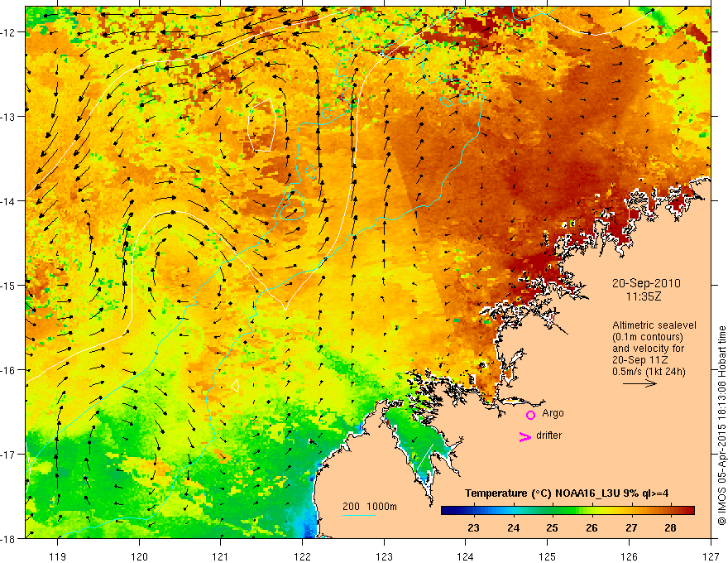Select the temperature colorbar
Viewport: 728px width, 563px height.
tap(568, 511)
